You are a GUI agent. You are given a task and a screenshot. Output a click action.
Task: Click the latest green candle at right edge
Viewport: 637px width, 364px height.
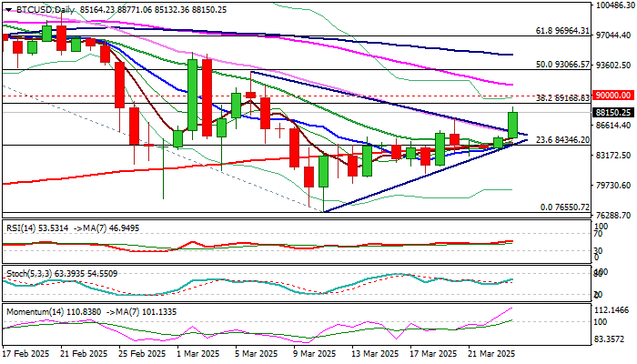point(513,125)
